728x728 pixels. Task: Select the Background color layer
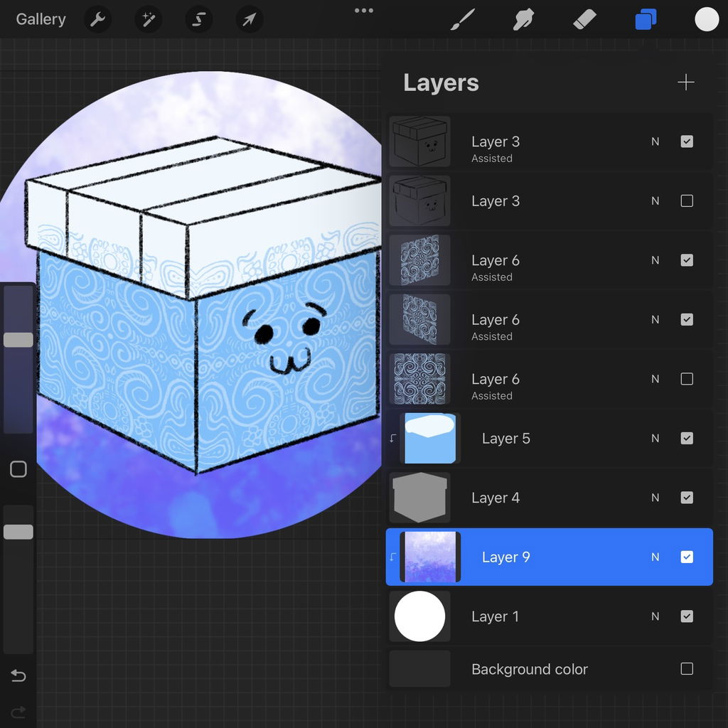(x=530, y=669)
